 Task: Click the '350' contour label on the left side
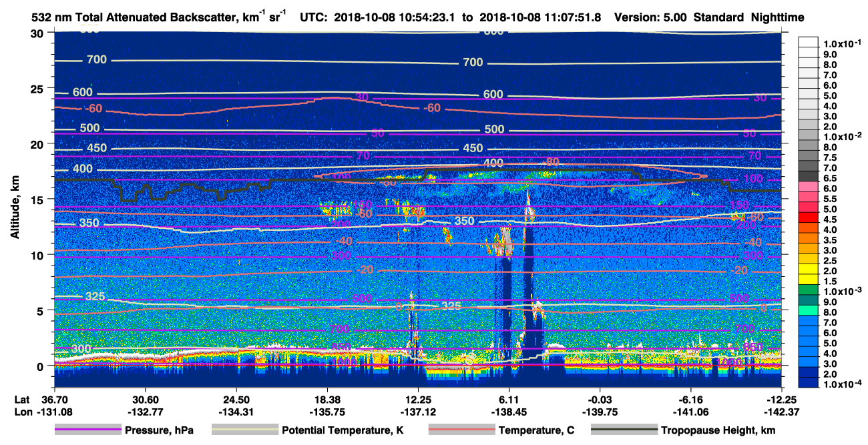point(89,223)
